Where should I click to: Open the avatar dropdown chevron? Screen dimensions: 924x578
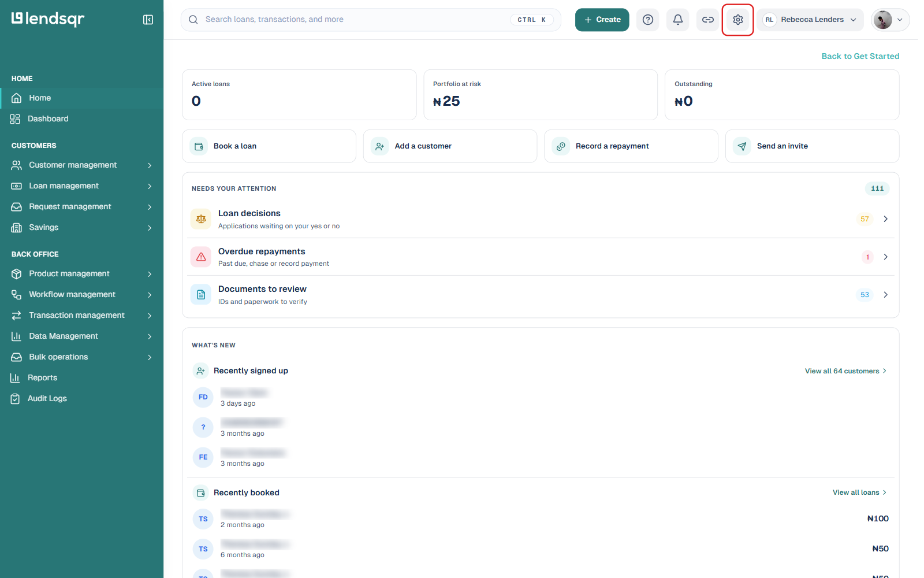click(x=900, y=20)
